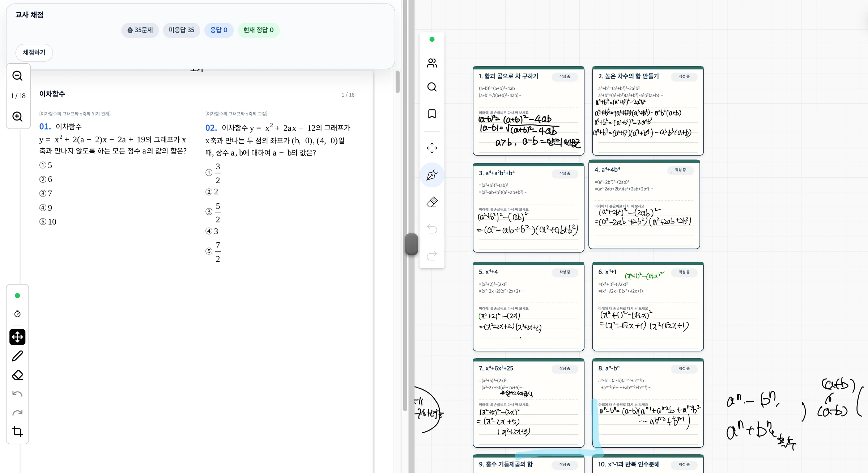Click undo arrow in left toolbar
This screenshot has width=868, height=473.
17,394
